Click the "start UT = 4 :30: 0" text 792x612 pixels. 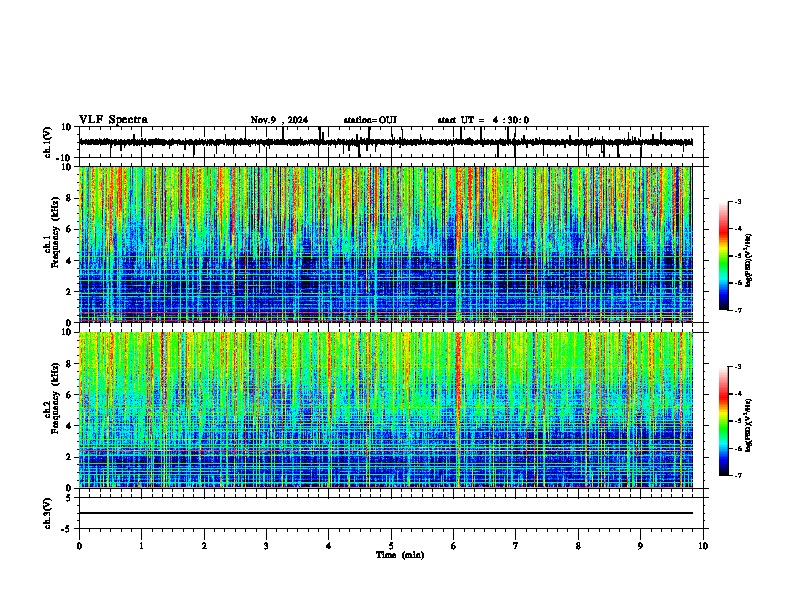click(x=483, y=120)
